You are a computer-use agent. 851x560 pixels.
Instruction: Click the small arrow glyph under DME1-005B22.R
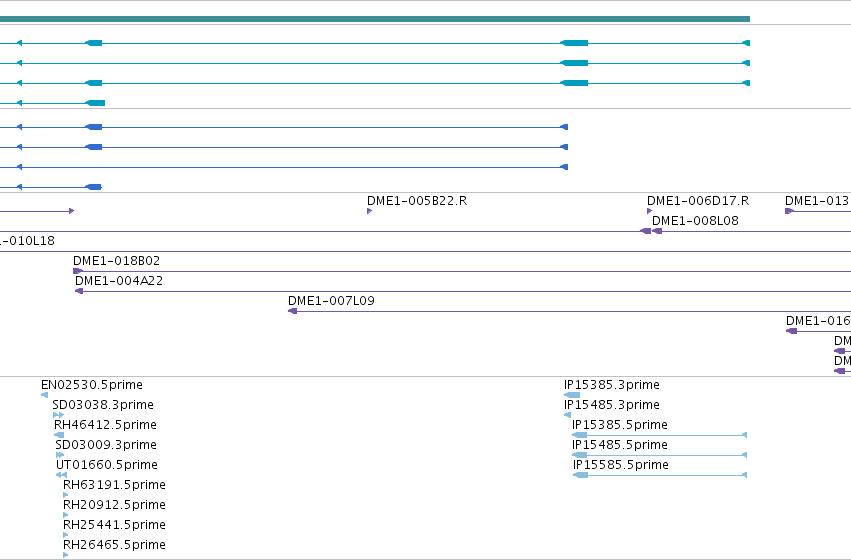click(x=370, y=211)
